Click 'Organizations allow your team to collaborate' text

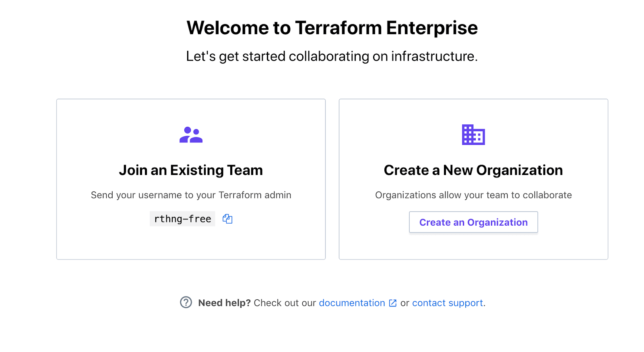(x=473, y=195)
